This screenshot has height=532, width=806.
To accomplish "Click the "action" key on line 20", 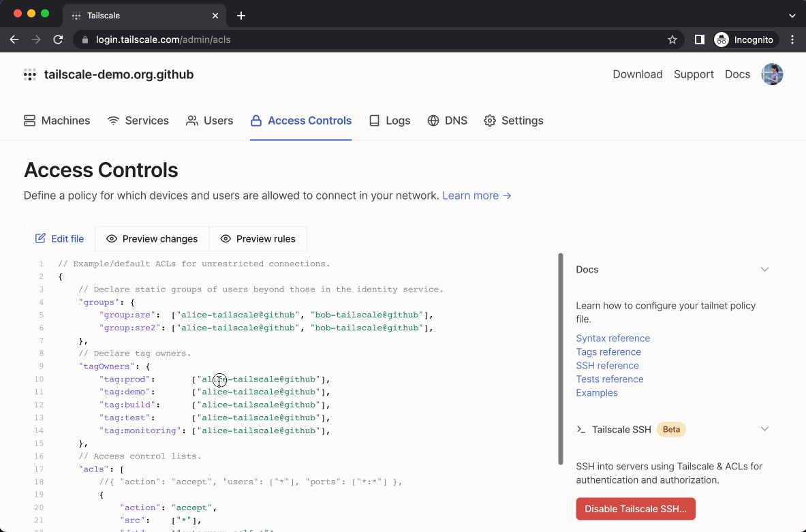I will (x=140, y=508).
